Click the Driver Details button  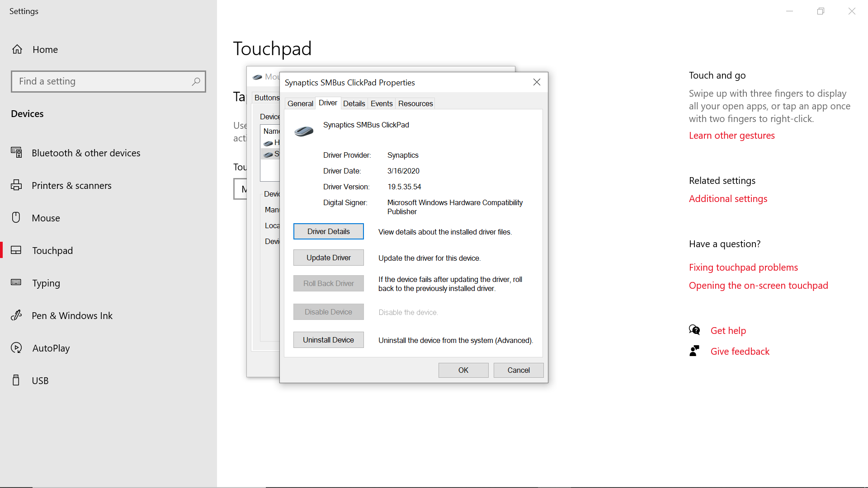click(328, 231)
